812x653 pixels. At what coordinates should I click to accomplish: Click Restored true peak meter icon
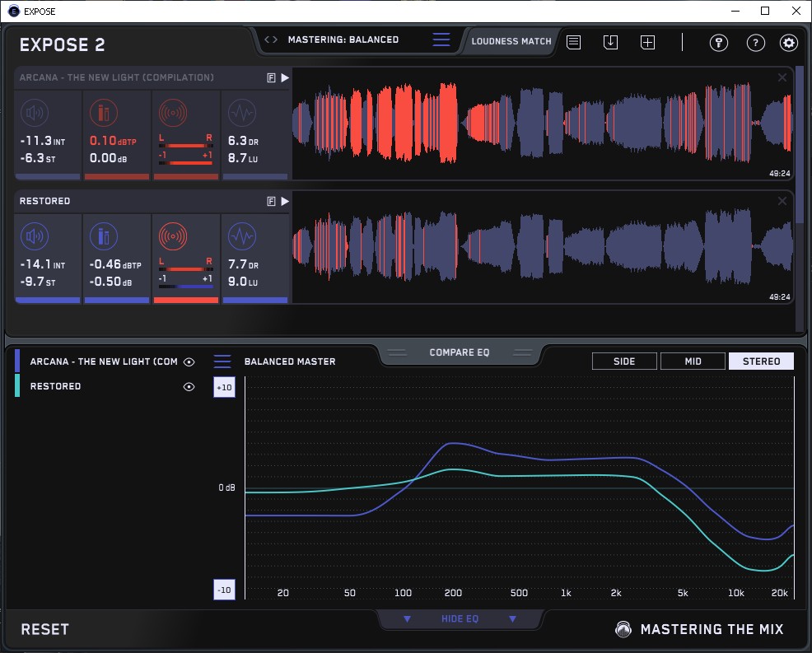click(x=104, y=236)
